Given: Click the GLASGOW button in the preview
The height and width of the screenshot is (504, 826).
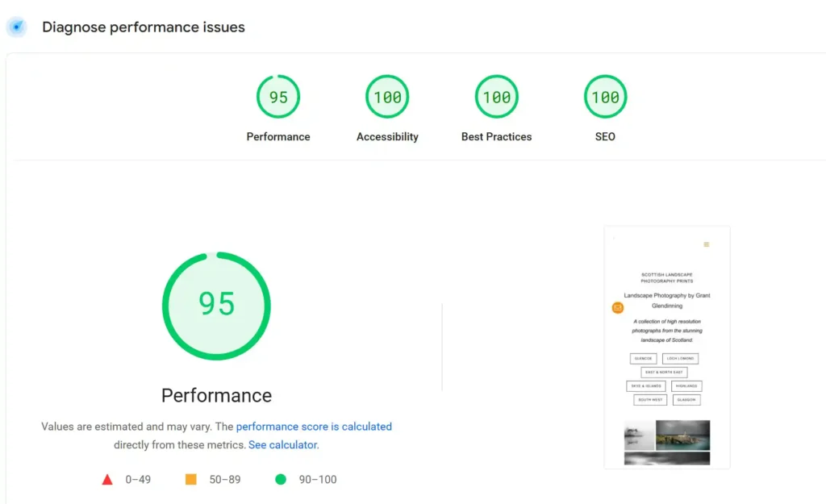Looking at the screenshot, I should click(686, 400).
